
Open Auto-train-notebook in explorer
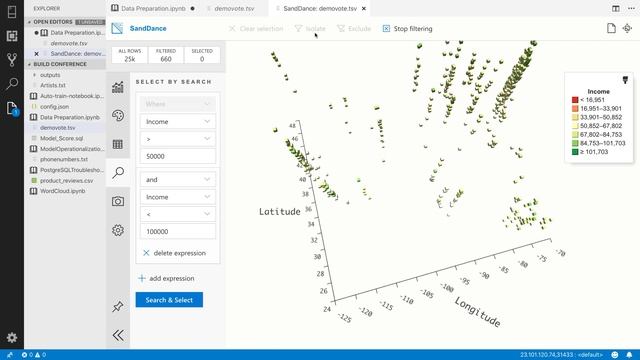point(71,96)
